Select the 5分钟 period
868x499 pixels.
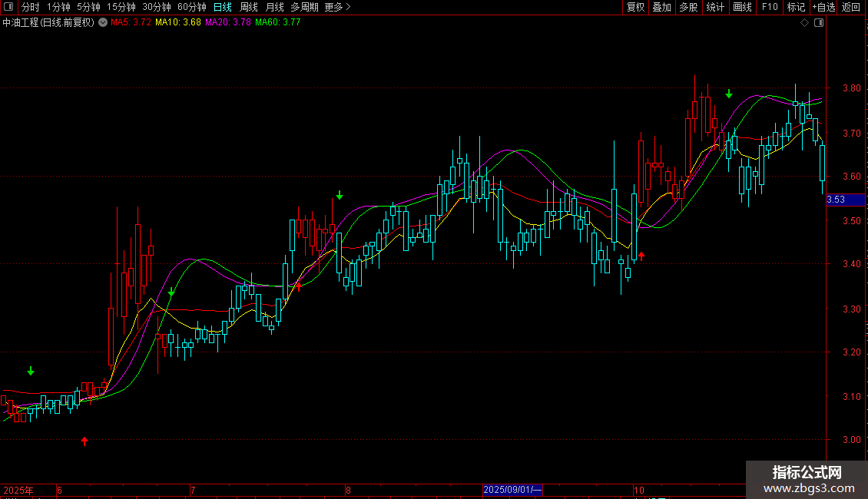coord(88,7)
